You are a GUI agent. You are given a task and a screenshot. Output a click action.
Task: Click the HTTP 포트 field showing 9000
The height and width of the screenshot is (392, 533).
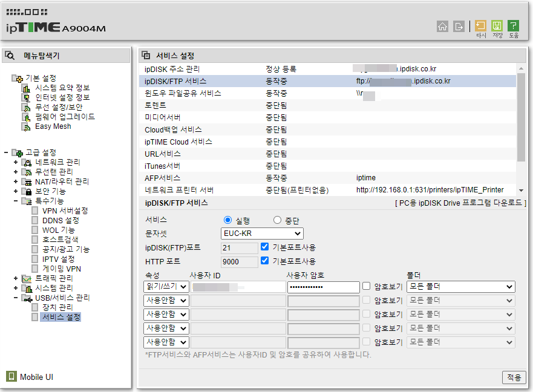click(x=240, y=262)
